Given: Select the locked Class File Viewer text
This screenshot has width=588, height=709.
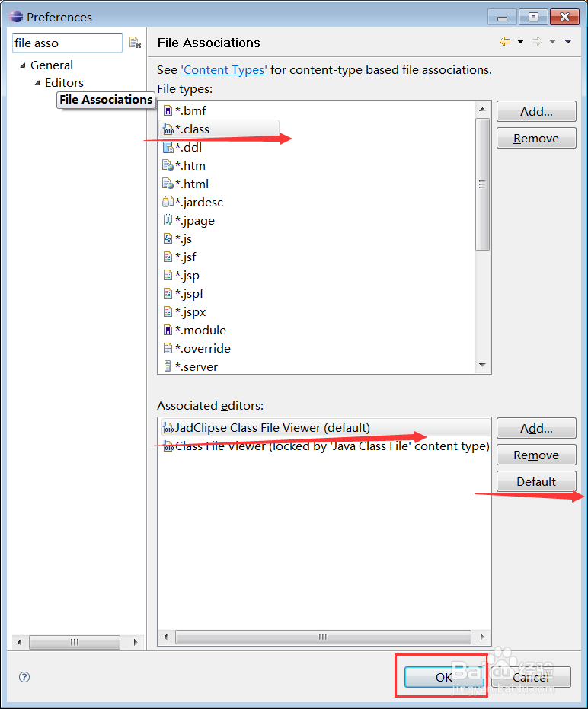Looking at the screenshot, I should click(332, 446).
